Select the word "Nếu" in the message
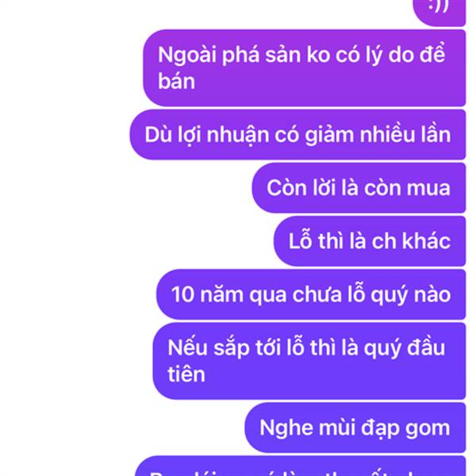Viewport: 476px width, 476px height. tap(187, 347)
